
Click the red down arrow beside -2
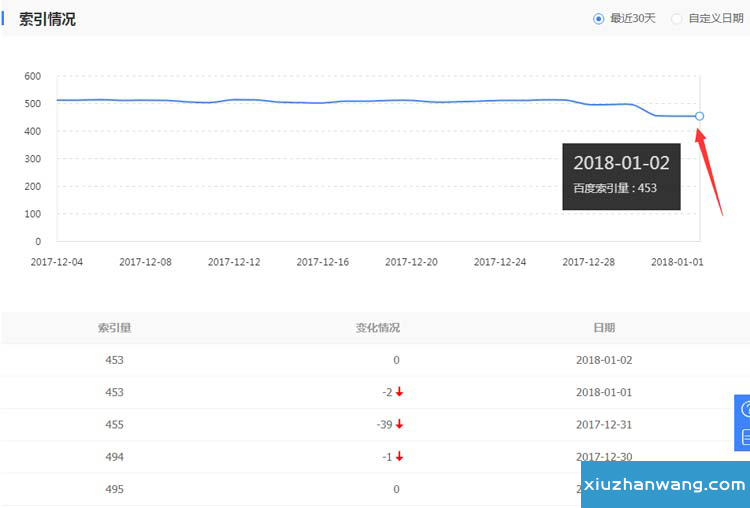click(399, 393)
